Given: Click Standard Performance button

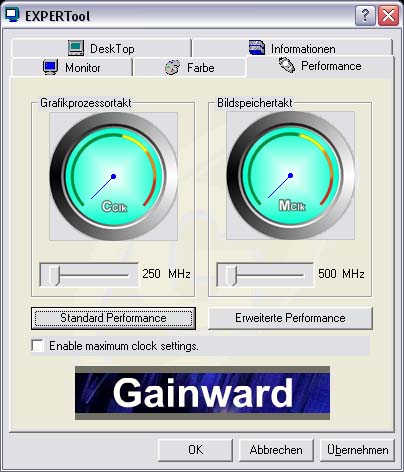Looking at the screenshot, I should 113,318.
